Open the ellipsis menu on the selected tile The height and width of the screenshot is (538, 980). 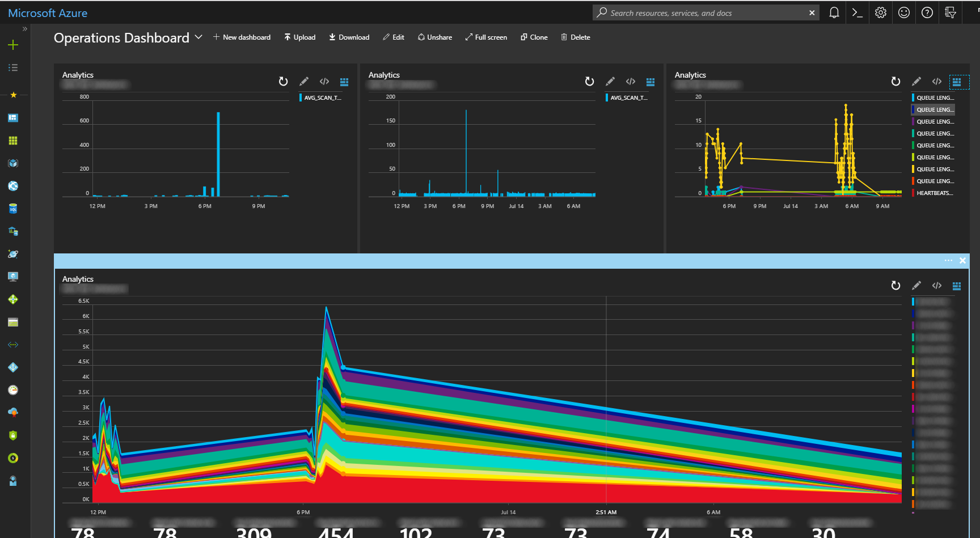coord(948,261)
